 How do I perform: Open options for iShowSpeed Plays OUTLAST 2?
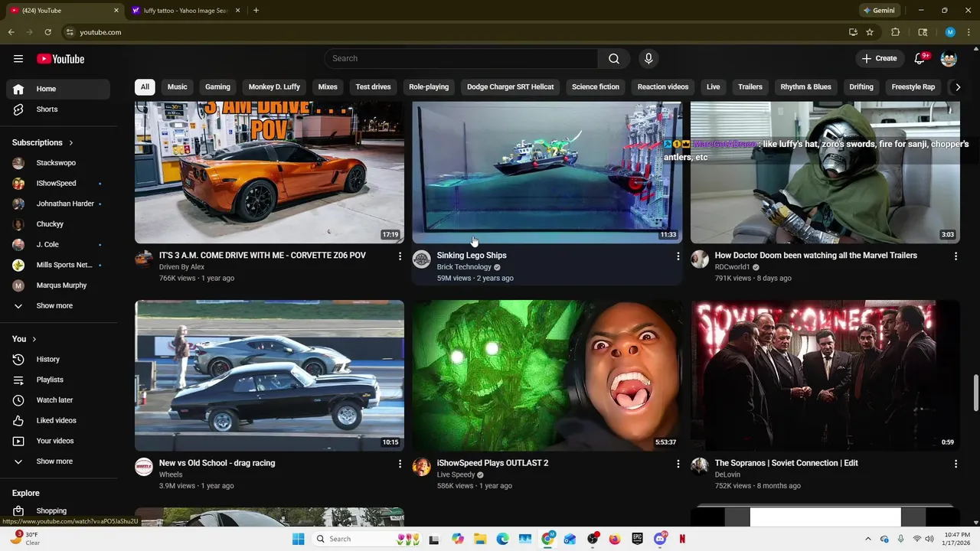point(678,464)
